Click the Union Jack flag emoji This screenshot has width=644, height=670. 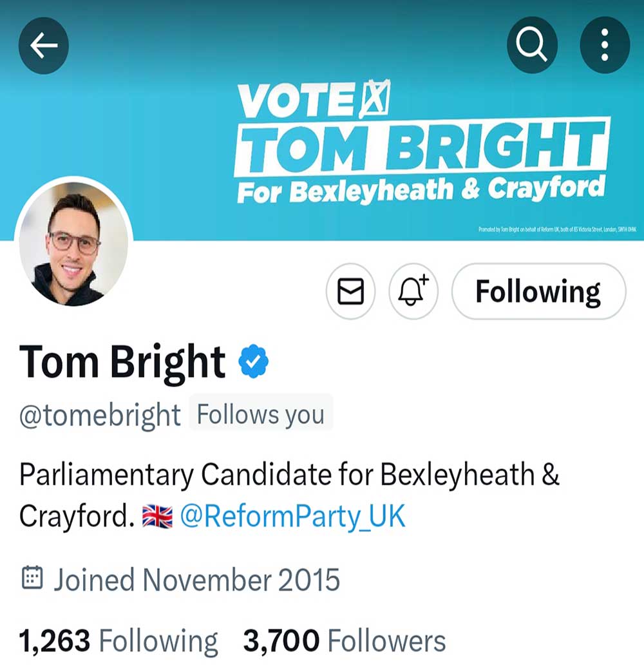(x=157, y=517)
